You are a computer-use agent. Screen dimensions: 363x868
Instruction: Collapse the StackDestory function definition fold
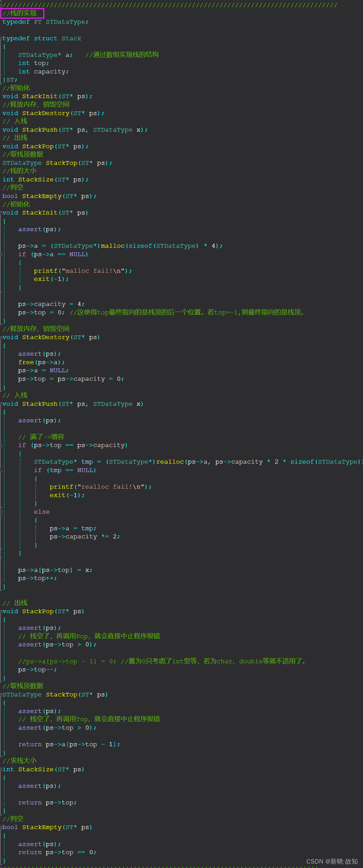[x=1, y=337]
